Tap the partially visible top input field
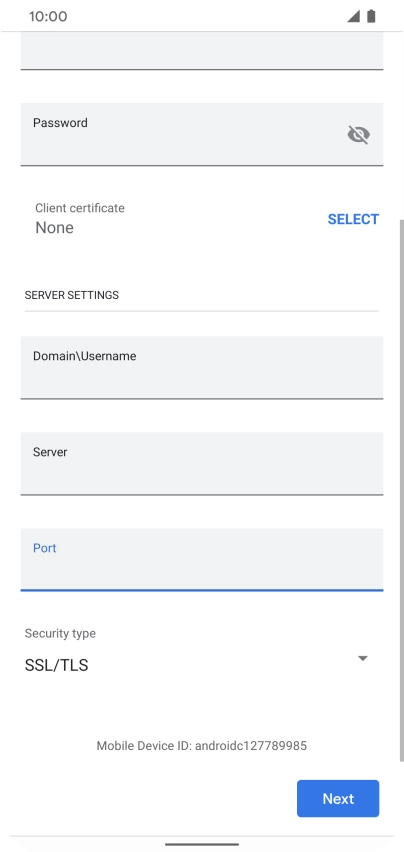Viewport: 404px width, 852px height. pos(202,51)
